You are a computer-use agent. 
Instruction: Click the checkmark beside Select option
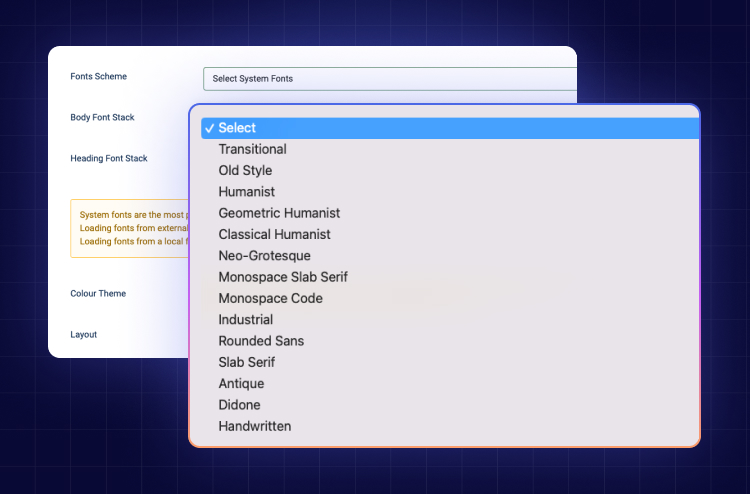click(209, 128)
